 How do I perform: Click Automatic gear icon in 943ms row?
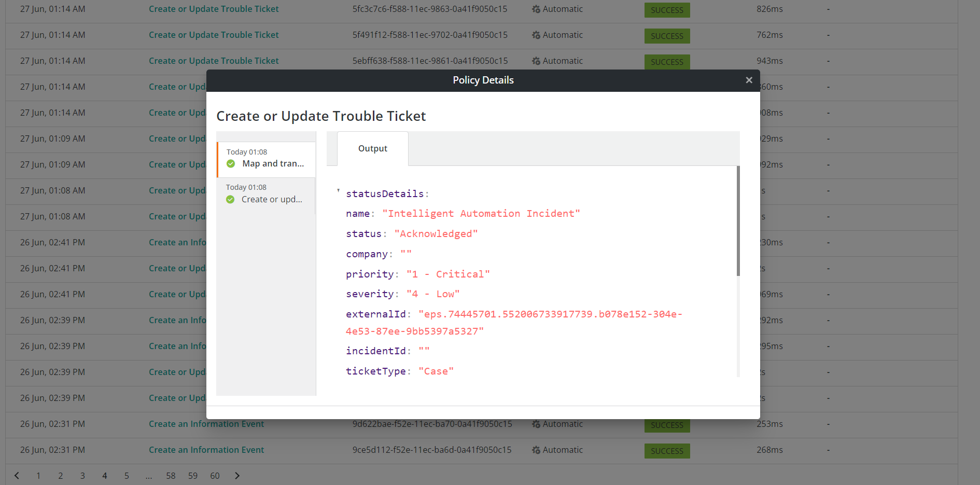point(536,61)
